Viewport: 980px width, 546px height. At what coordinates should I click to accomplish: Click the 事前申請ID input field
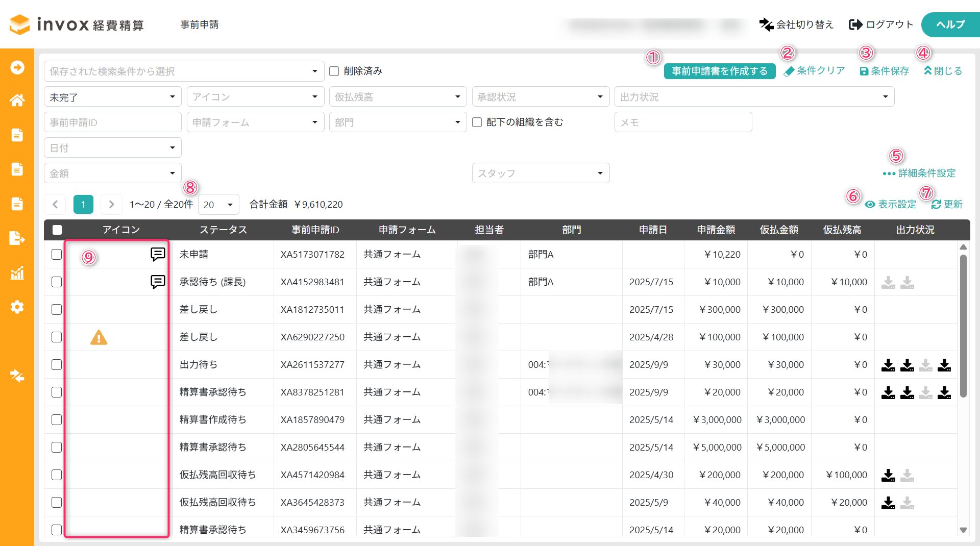point(112,122)
